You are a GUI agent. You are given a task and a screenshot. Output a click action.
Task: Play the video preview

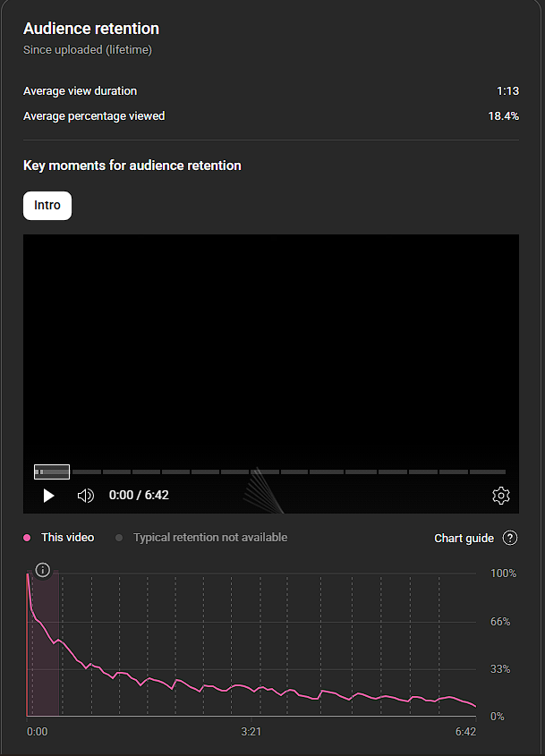point(49,495)
